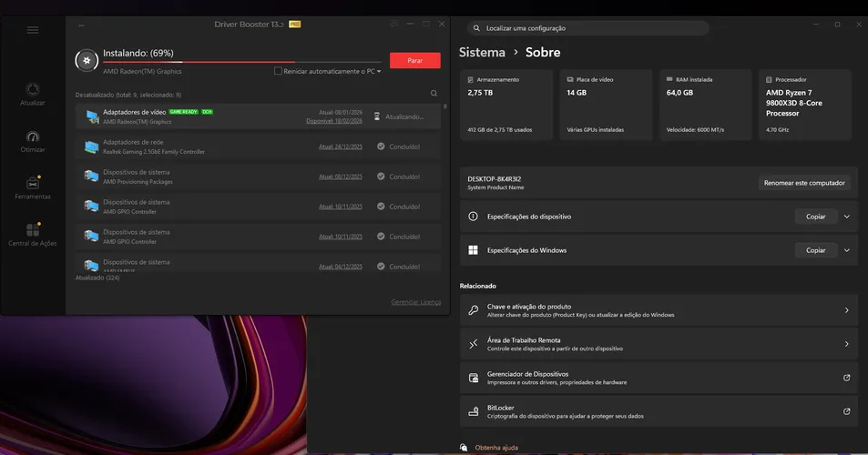The image size is (868, 455).
Task: Enable Reiniciar automaticamente o PC checkbox
Action: point(278,71)
